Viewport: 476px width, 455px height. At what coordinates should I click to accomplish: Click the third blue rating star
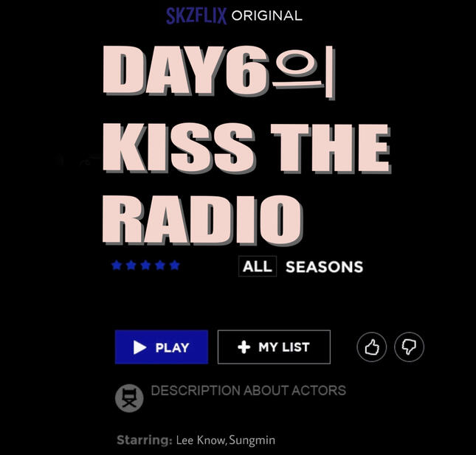(x=145, y=265)
